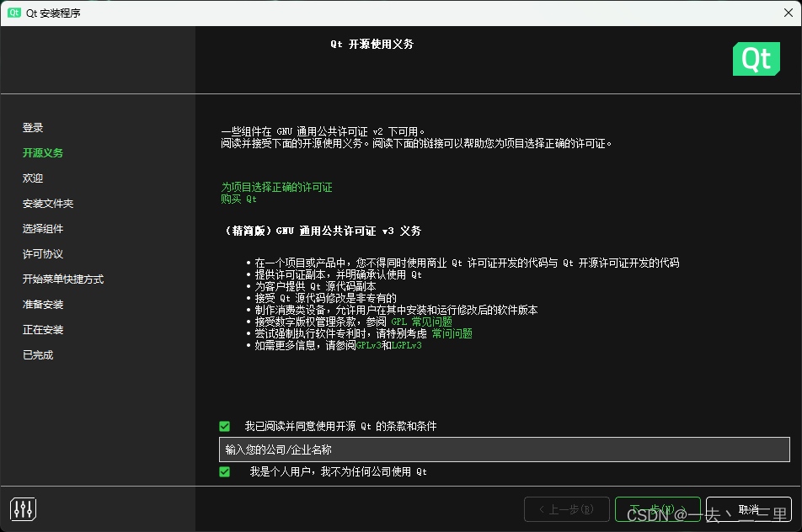Screen dimensions: 802x532
Task: Toggle the open source Qt terms agreement checkbox
Action: [225, 426]
